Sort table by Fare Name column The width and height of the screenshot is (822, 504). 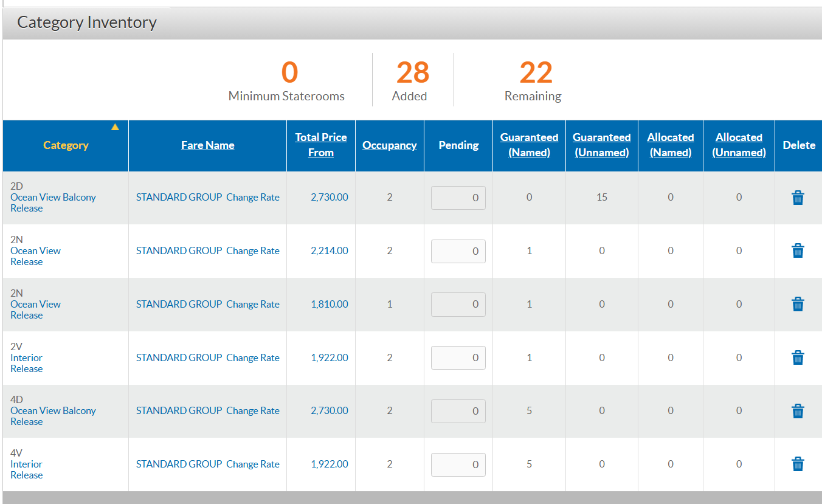click(208, 145)
